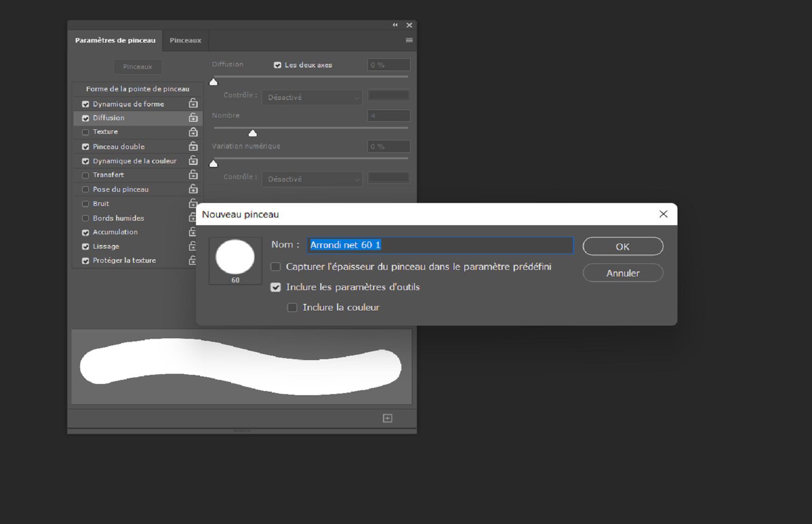Uncheck Dynamique de forme option
Screen dimensions: 812x524
coord(85,104)
